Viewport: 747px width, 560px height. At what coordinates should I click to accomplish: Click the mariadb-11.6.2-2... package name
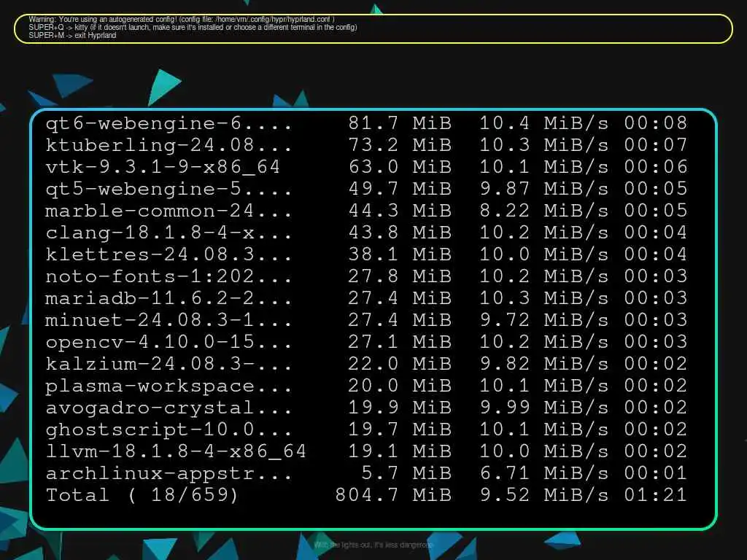(x=169, y=298)
